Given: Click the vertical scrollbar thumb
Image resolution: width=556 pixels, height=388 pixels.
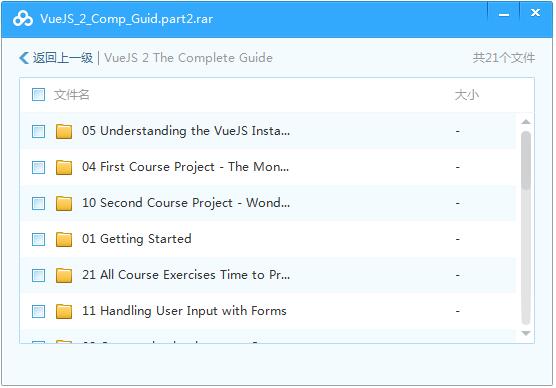Looking at the screenshot, I should tap(526, 161).
